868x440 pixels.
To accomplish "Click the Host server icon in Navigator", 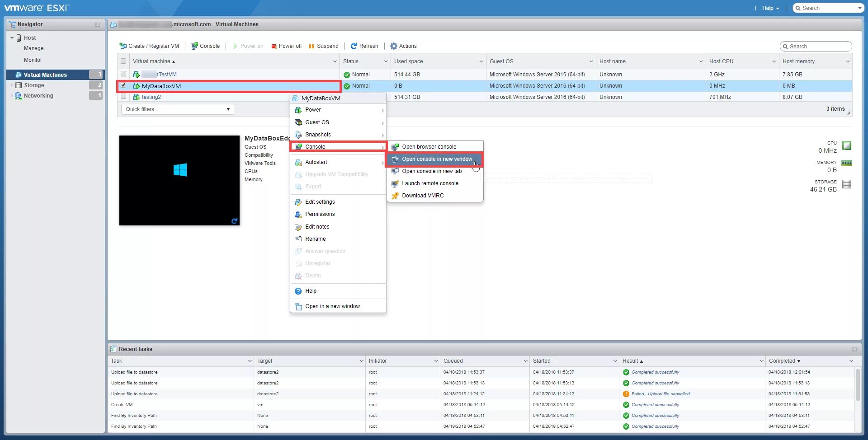I will tap(19, 38).
